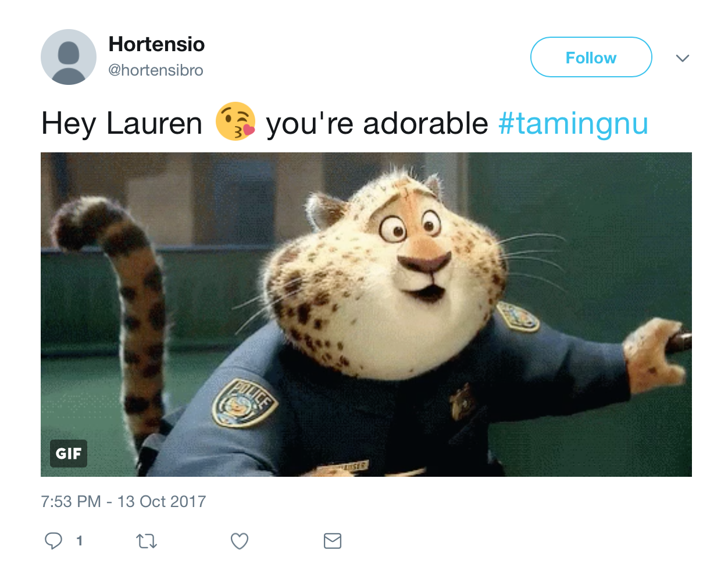728x571 pixels.
Task: Open the #tamingnu hashtag link
Action: [573, 123]
